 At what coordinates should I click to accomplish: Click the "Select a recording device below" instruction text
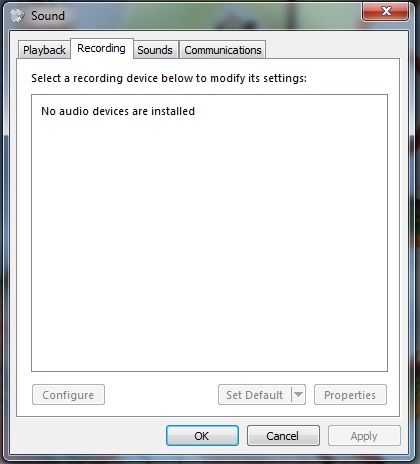click(169, 78)
